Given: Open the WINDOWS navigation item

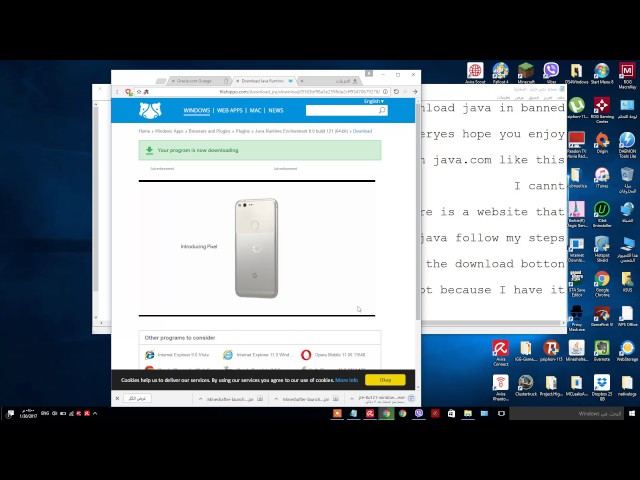Looking at the screenshot, I should 197,110.
